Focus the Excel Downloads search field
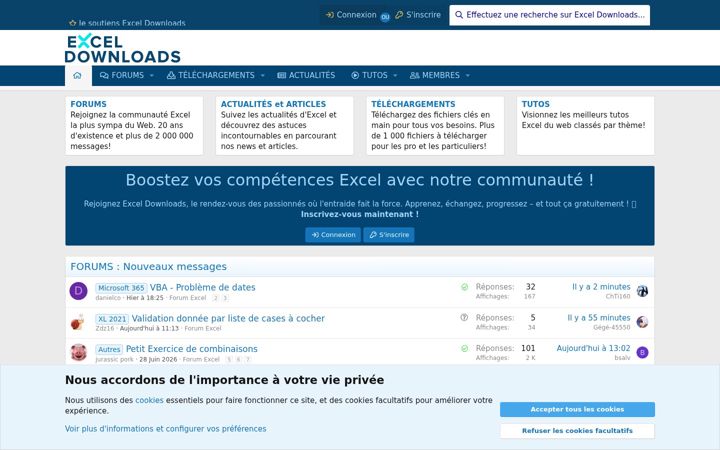Image resolution: width=720 pixels, height=450 pixels. (550, 15)
